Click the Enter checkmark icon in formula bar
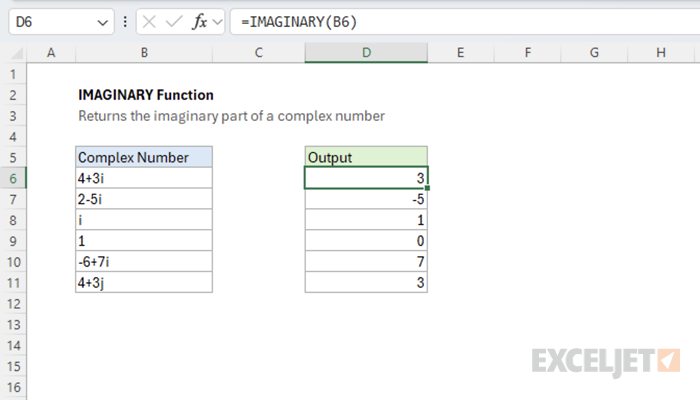Viewport: 700px width, 400px height. point(174,21)
